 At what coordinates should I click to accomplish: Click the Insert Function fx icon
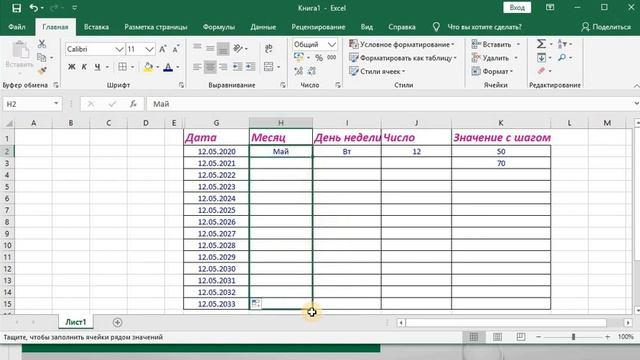click(133, 104)
